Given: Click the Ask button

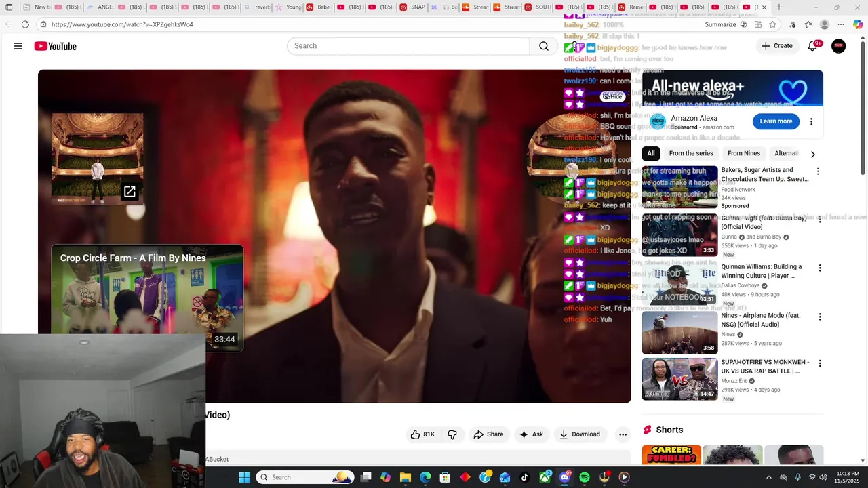Looking at the screenshot, I should click(x=531, y=434).
